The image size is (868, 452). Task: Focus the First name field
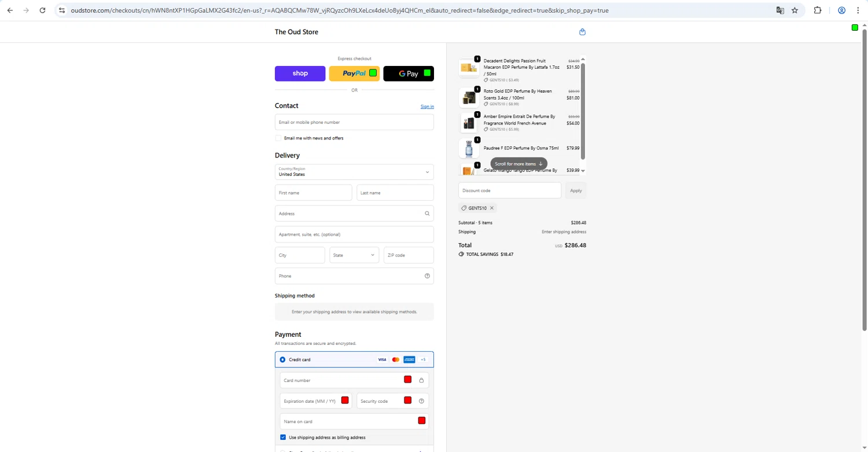click(313, 193)
